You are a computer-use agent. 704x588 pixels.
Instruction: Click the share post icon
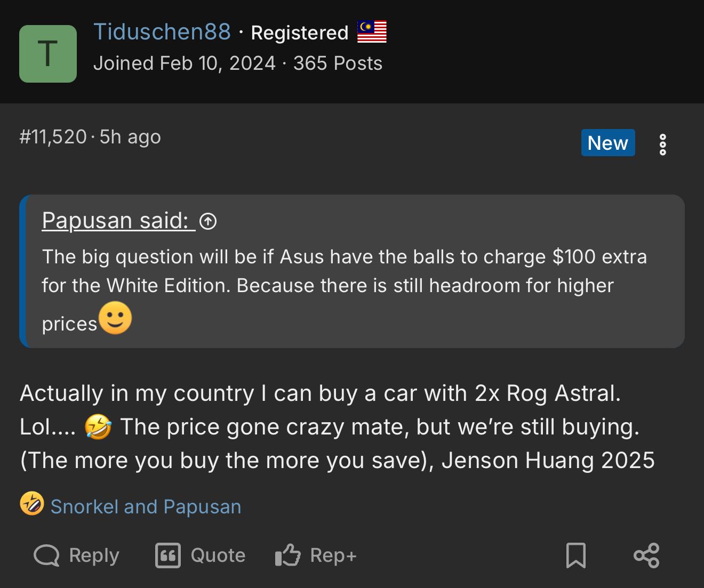[x=646, y=555]
